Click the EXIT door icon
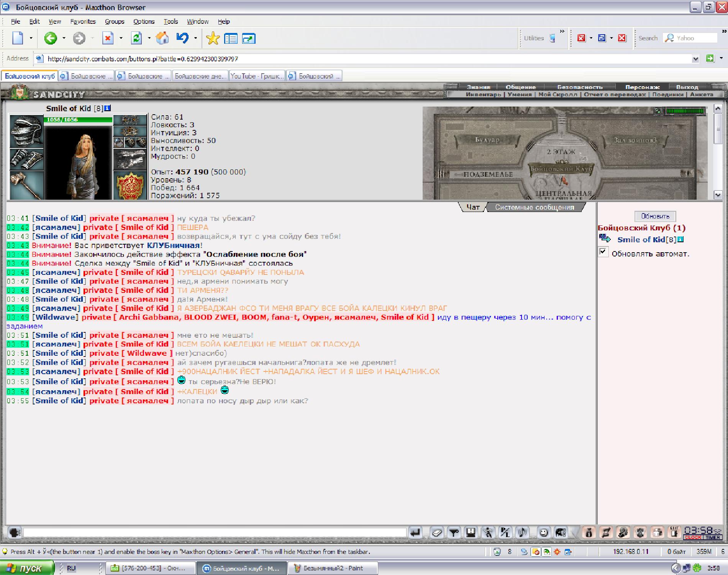Image resolution: width=728 pixels, height=575 pixels. tap(674, 532)
